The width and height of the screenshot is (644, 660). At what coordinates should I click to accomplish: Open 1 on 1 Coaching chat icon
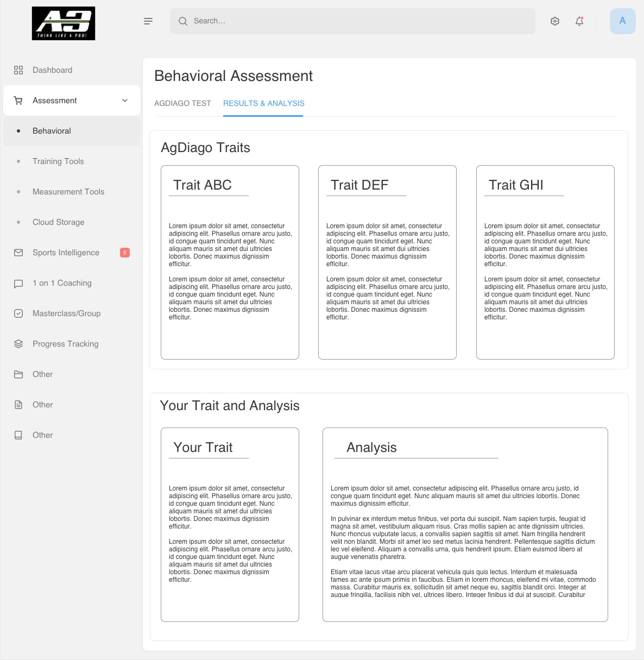click(x=18, y=283)
